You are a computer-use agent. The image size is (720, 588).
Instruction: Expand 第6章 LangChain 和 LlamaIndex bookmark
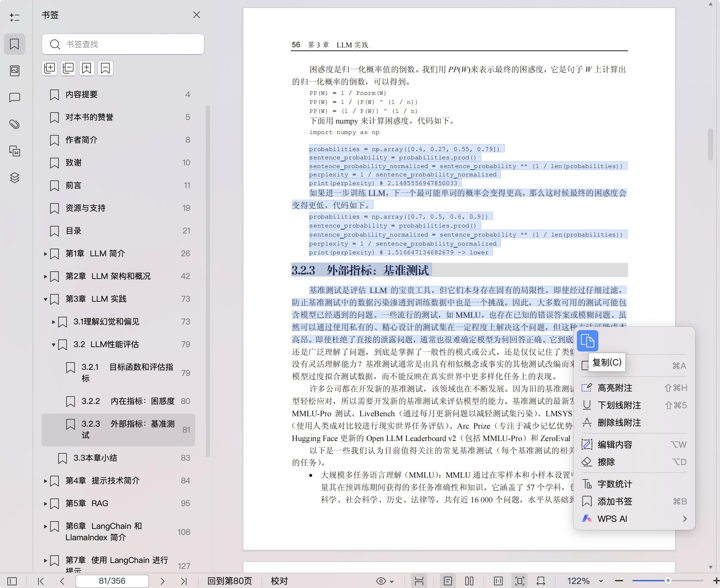(45, 526)
